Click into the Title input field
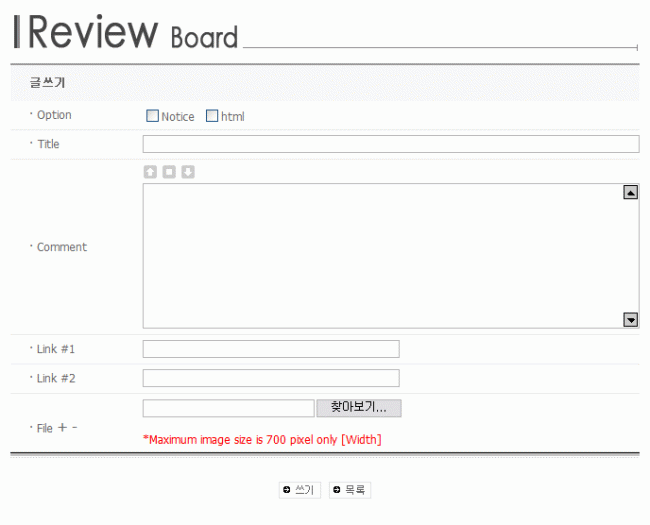Viewport: 650px width, 525px height. point(391,144)
